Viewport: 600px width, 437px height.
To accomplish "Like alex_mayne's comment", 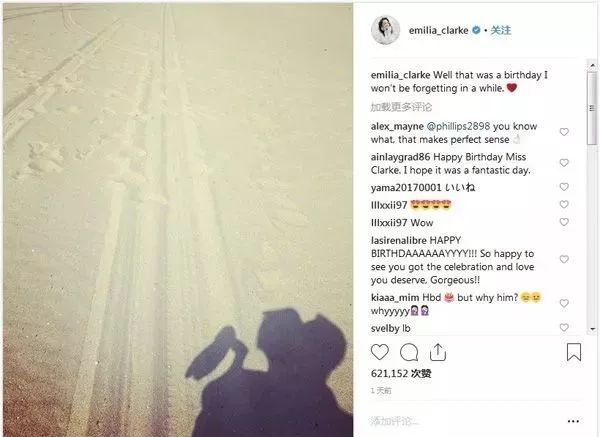I will coord(564,132).
